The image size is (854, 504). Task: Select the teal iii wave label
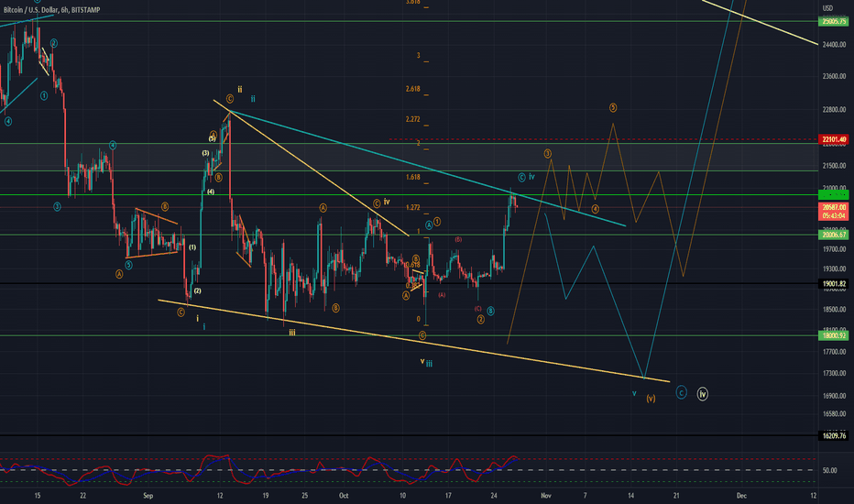point(429,364)
